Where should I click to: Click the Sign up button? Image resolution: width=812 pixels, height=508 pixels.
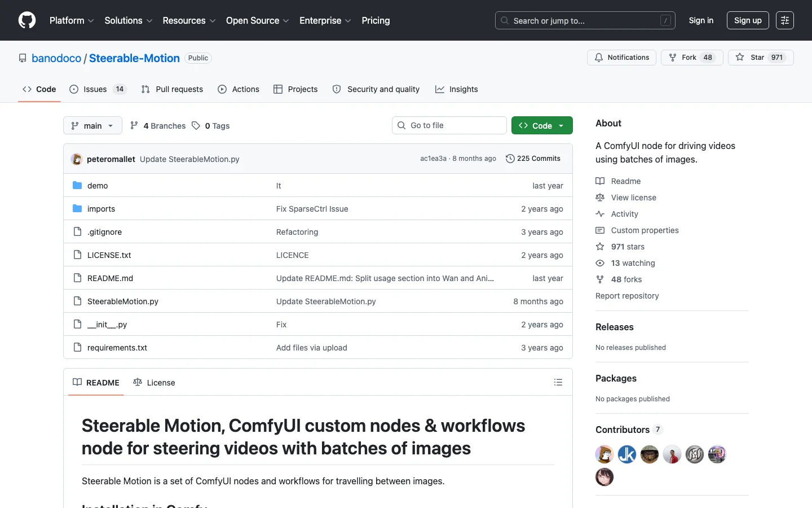748,20
